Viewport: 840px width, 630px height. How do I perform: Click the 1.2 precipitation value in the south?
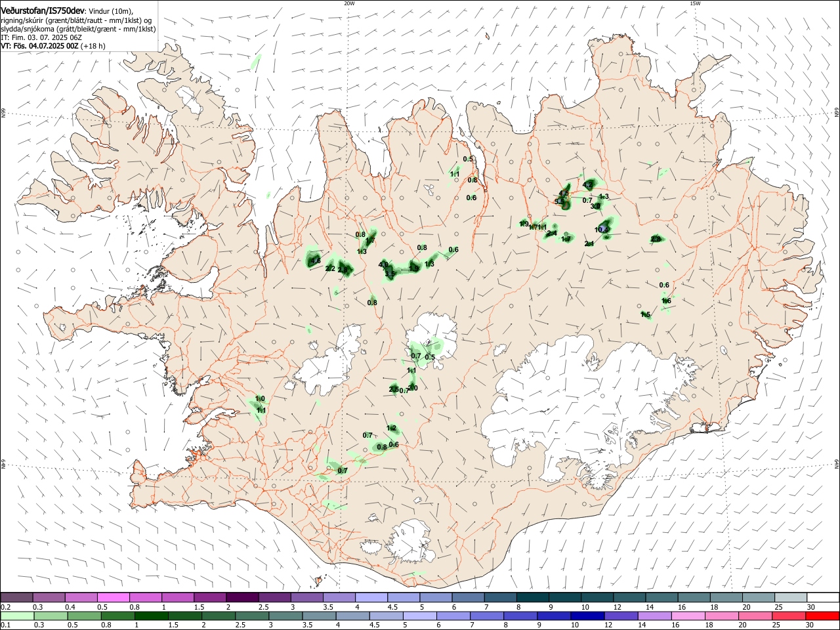pyautogui.click(x=392, y=428)
